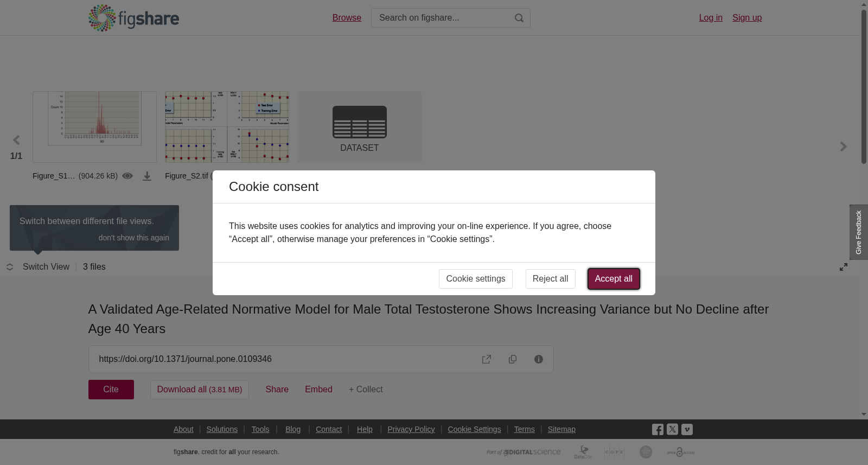Go to previous file with left chevron
The width and height of the screenshot is (868, 465).
16,141
